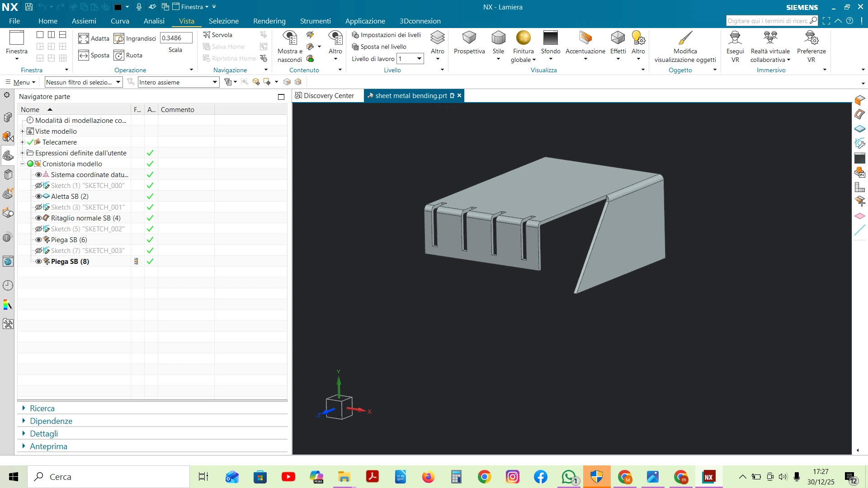This screenshot has width=868, height=488.
Task: Select the Ruota rotate tool
Action: tap(119, 55)
